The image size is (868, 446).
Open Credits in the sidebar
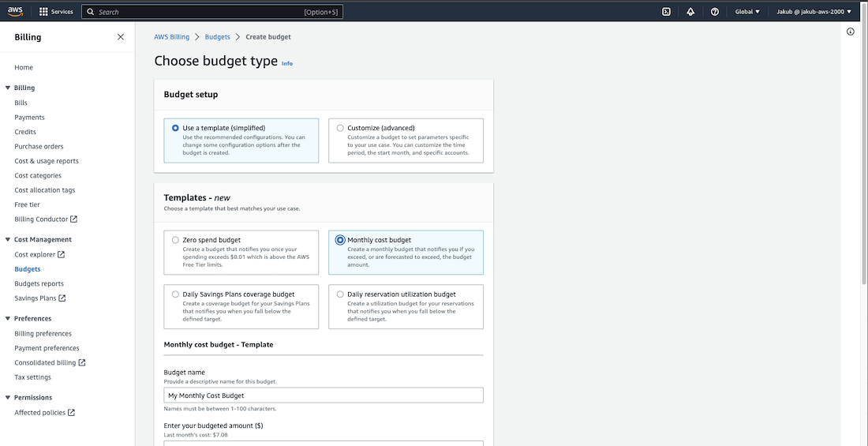[x=25, y=132]
